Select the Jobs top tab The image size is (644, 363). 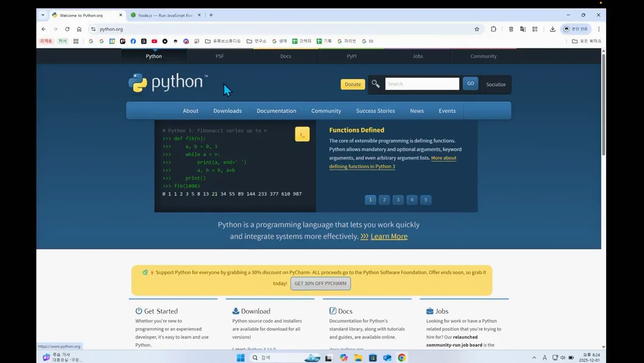[x=417, y=56]
